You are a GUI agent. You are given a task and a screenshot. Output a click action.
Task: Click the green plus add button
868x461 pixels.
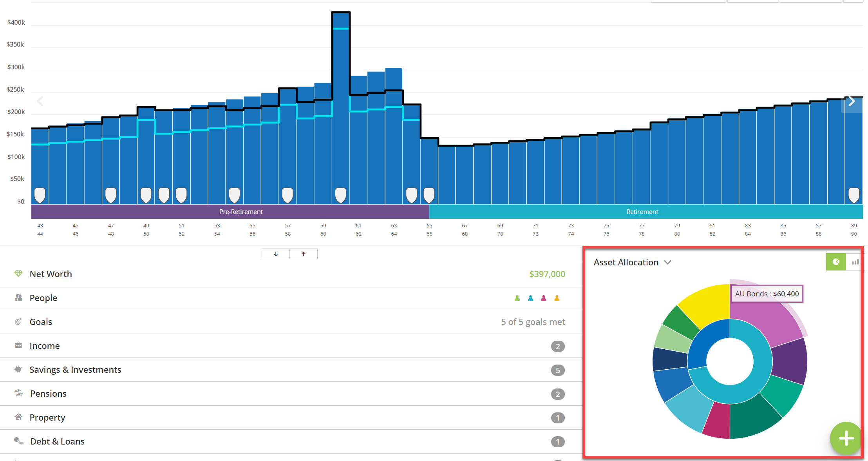[x=846, y=438]
